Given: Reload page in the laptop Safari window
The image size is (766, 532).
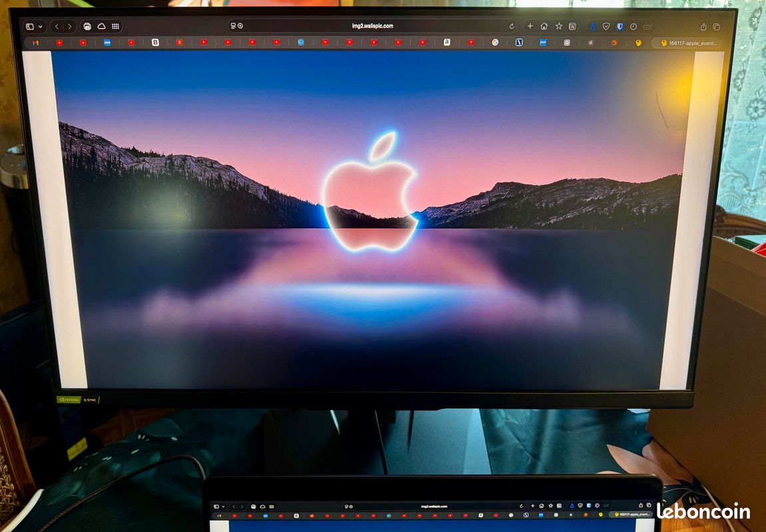Looking at the screenshot, I should point(521,506).
